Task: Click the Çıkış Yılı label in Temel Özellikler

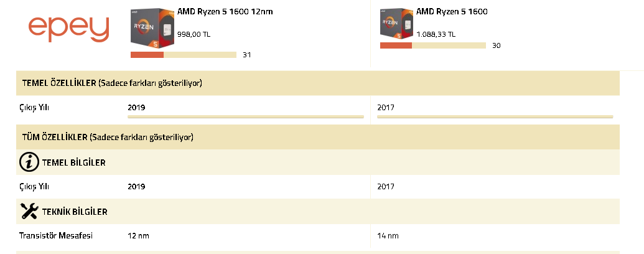Action: point(34,108)
